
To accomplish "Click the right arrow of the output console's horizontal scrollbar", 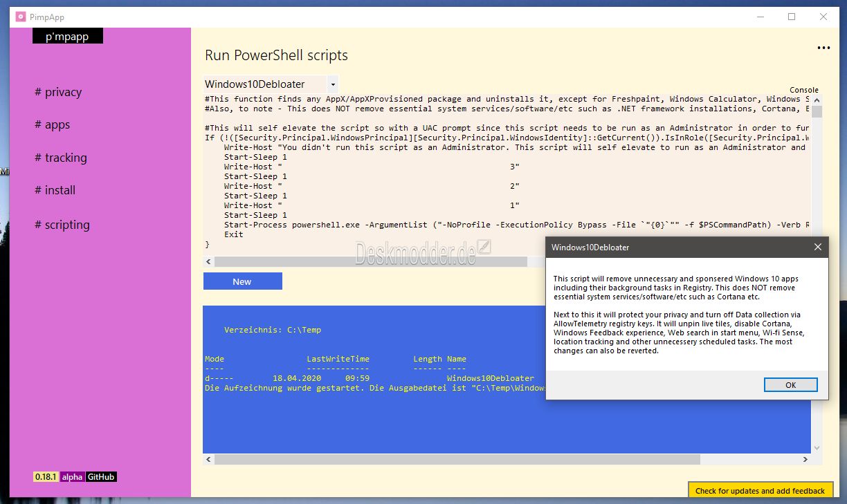I will point(805,459).
